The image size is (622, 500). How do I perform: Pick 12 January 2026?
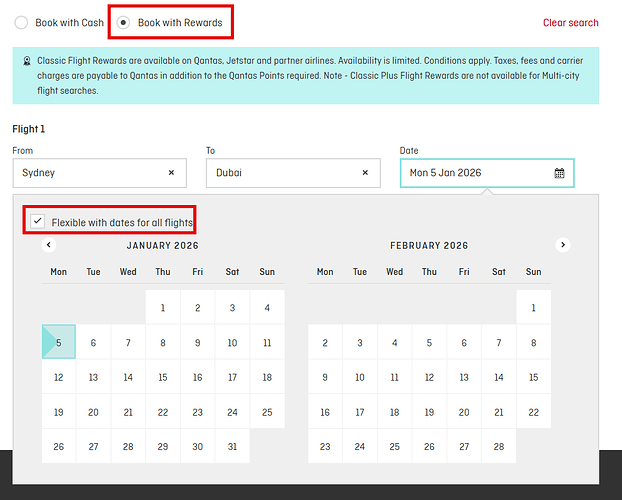click(59, 377)
